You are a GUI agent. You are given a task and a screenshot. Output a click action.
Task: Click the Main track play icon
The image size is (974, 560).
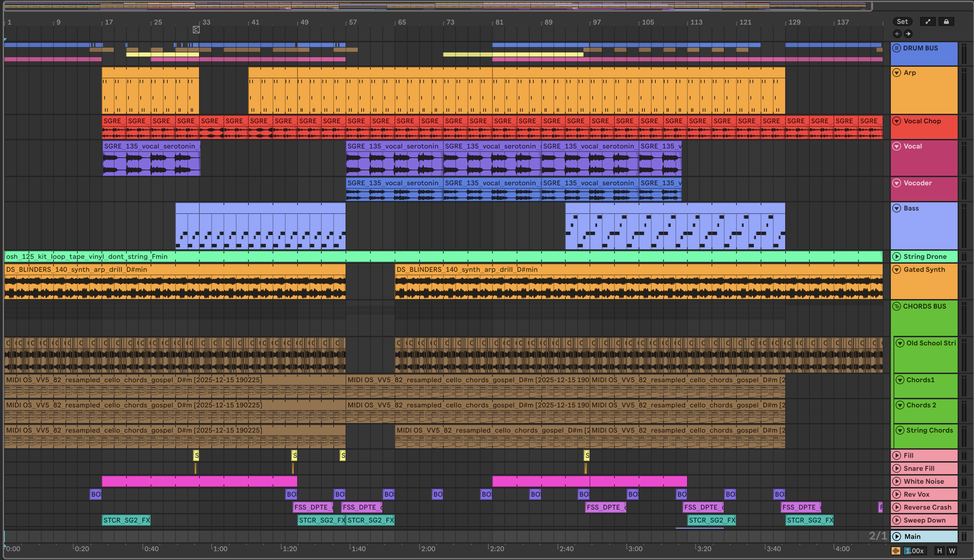(896, 536)
